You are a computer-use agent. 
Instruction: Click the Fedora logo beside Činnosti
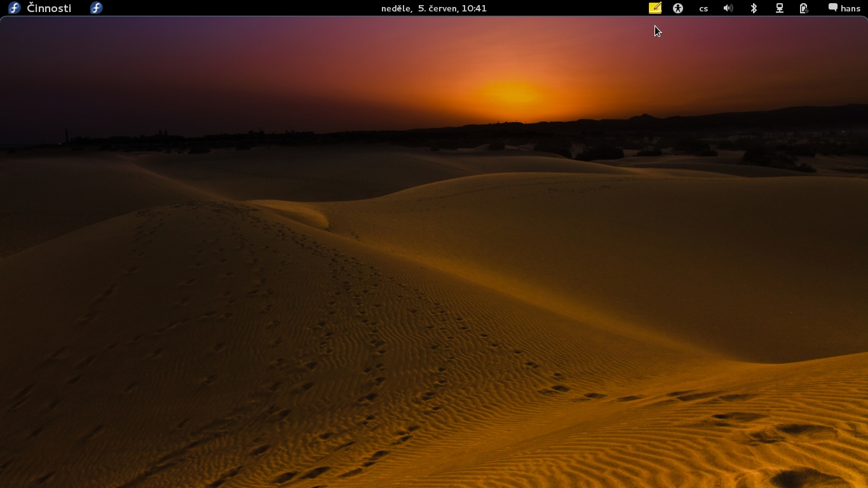[14, 8]
